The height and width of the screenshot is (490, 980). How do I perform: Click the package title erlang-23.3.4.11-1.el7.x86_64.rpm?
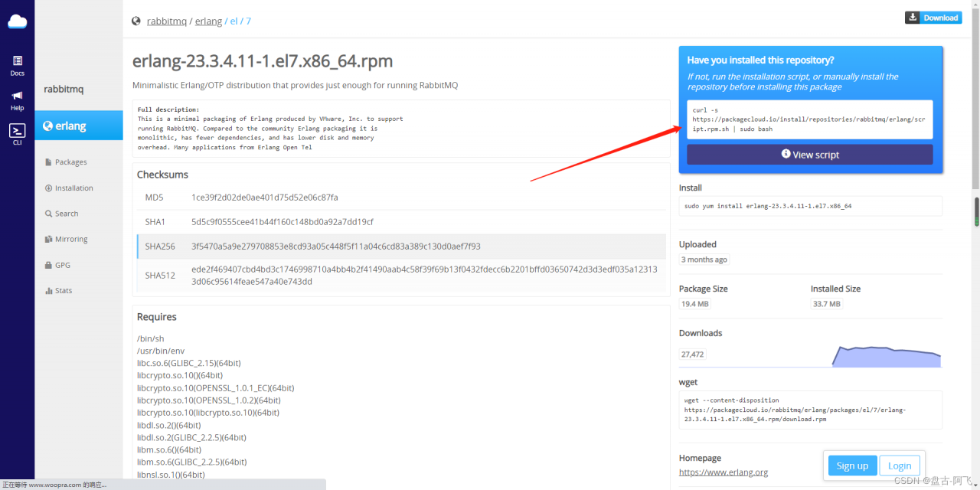point(263,60)
